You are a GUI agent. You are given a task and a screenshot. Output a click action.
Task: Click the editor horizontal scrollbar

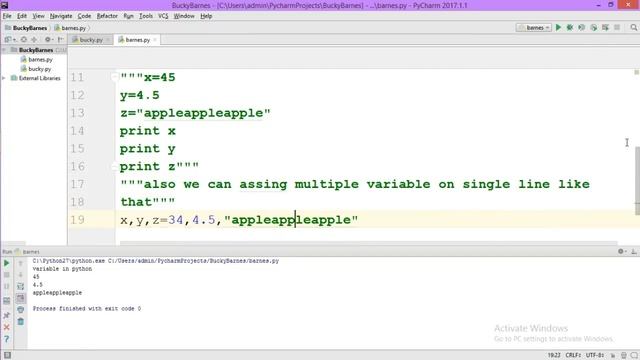(369, 243)
